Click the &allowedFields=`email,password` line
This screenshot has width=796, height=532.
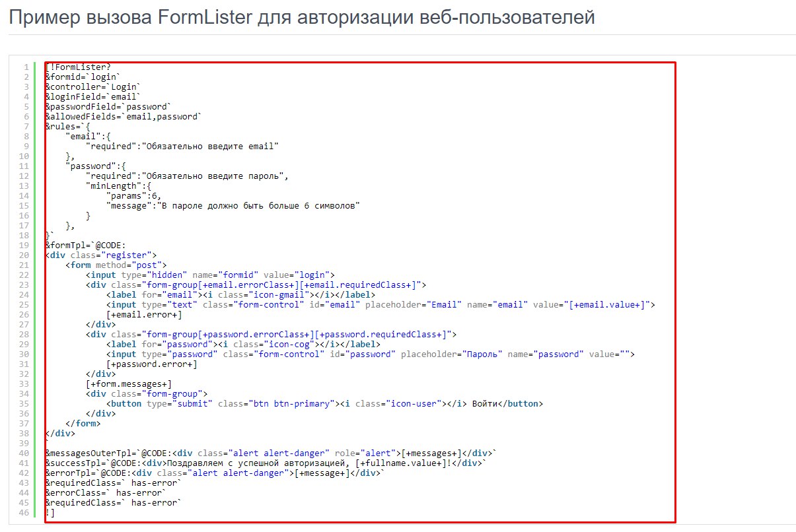pyautogui.click(x=124, y=116)
